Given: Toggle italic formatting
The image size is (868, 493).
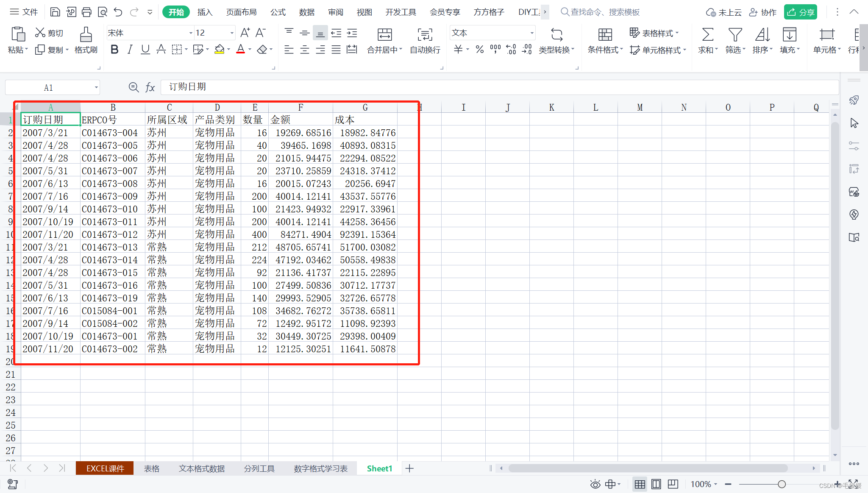Looking at the screenshot, I should click(x=130, y=50).
